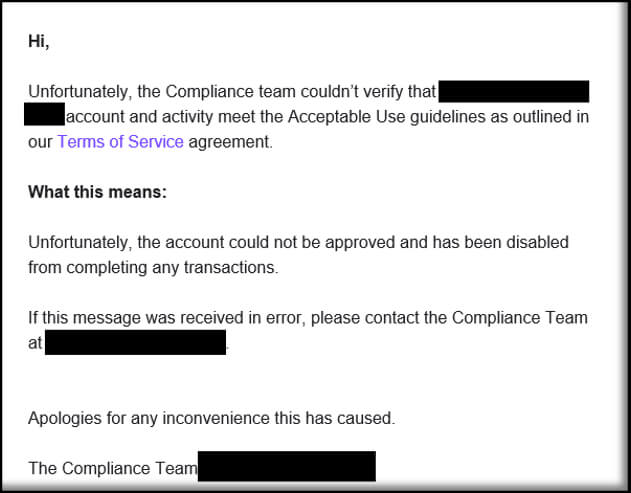
Task: Click "has been disabled" in the second paragraph
Action: pos(501,242)
